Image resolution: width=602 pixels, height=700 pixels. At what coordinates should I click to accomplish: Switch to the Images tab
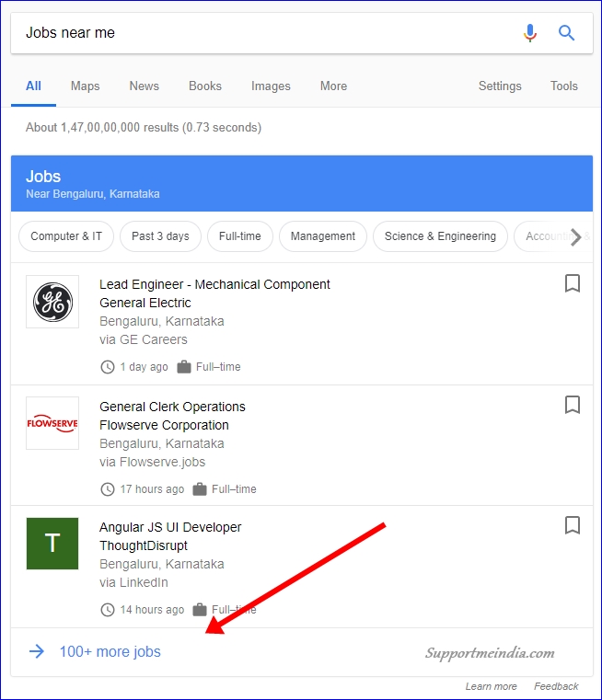(271, 86)
